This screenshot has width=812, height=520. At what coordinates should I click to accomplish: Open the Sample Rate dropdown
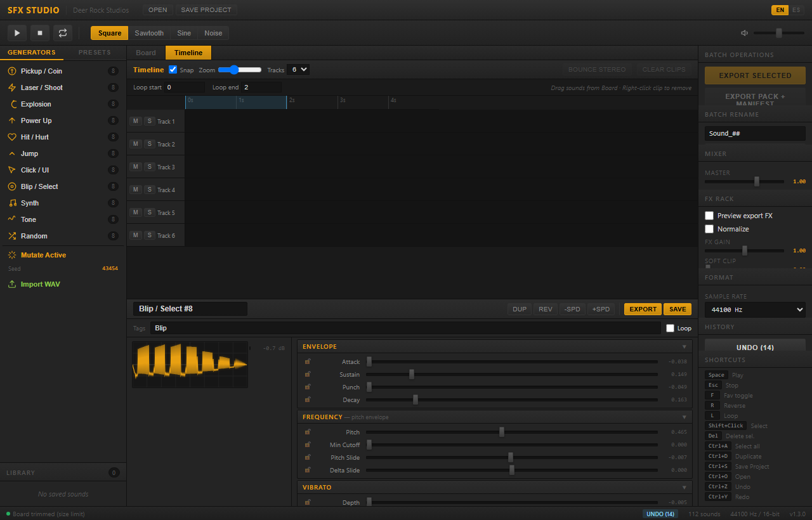[755, 309]
